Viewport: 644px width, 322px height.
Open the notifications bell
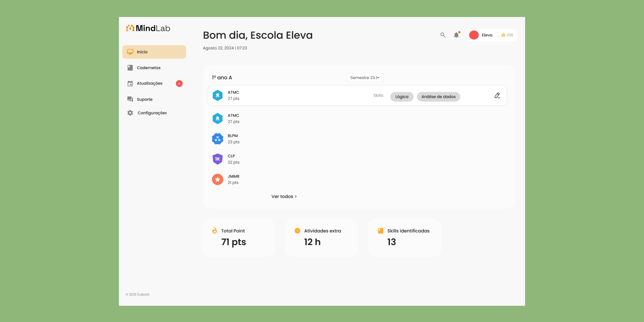click(x=456, y=35)
